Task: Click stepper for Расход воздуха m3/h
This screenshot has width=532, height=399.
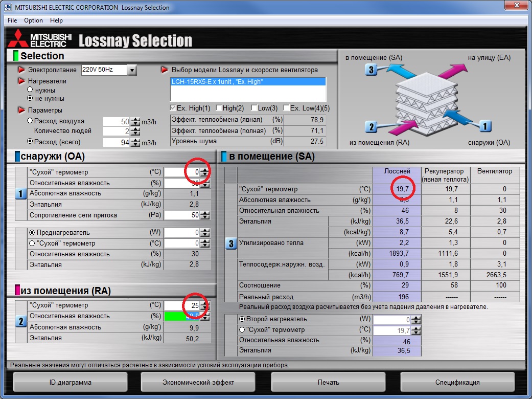Action: click(135, 122)
